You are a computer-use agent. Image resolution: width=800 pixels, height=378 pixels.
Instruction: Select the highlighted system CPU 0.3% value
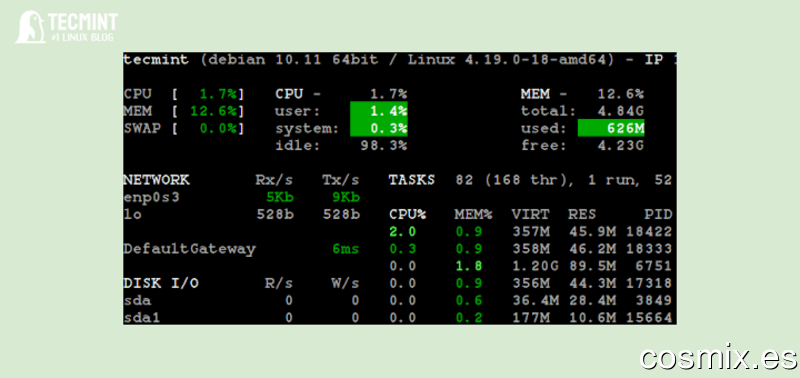click(x=379, y=128)
